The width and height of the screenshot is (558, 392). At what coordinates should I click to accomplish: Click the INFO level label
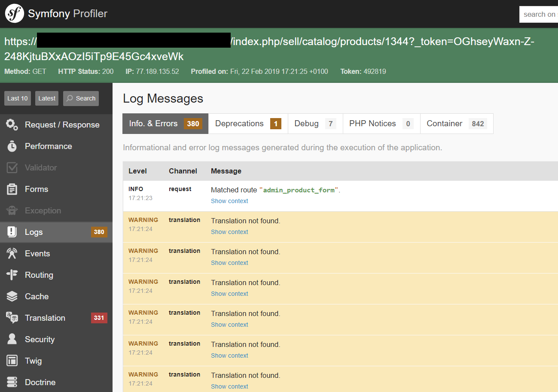click(136, 189)
